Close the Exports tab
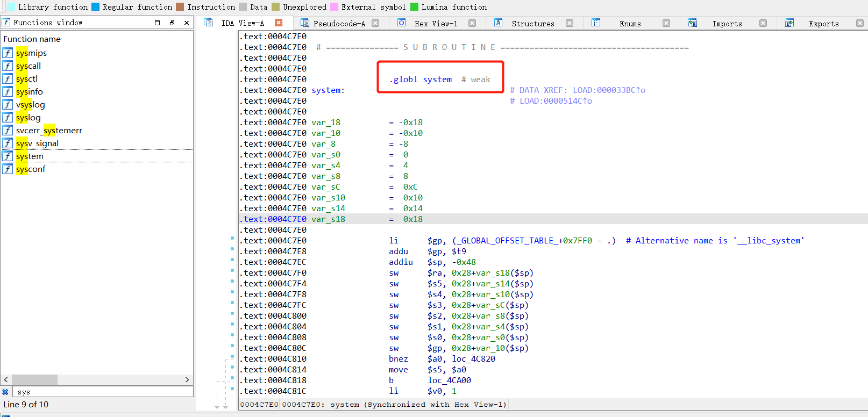868x417 pixels. pyautogui.click(x=860, y=23)
